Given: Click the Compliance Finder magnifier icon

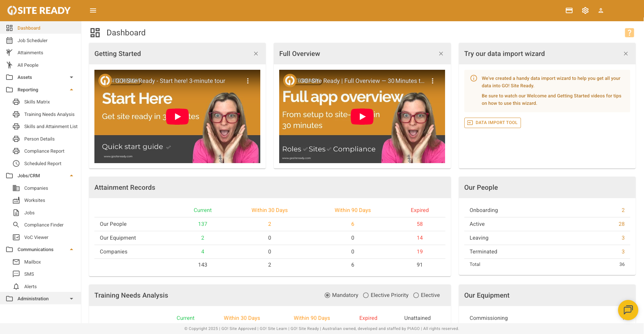Looking at the screenshot, I should (x=16, y=225).
